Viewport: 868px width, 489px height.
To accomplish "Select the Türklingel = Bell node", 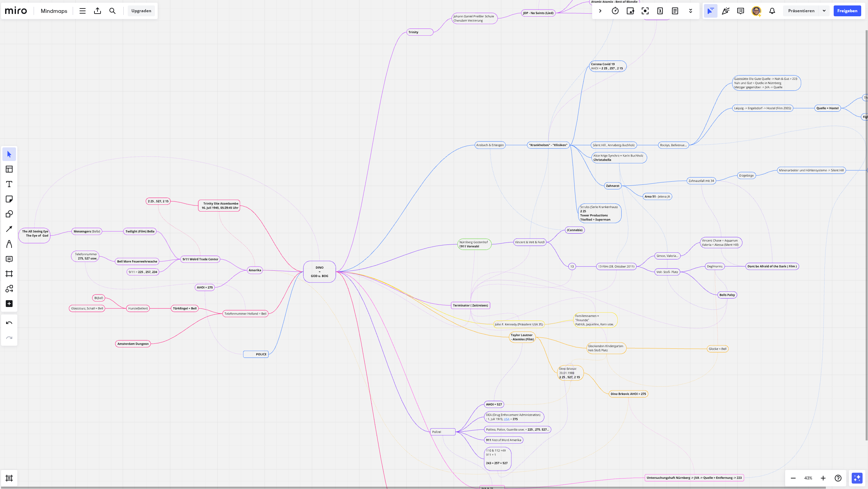I will point(184,308).
